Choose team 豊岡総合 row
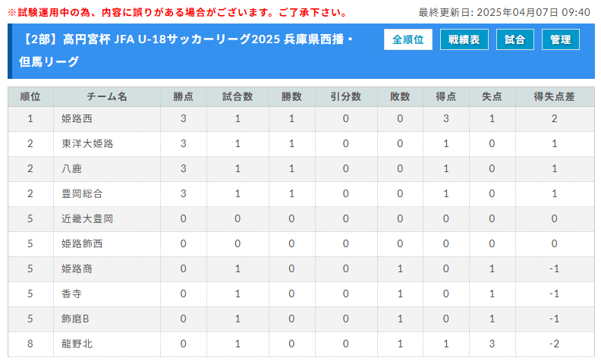The width and height of the screenshot is (601, 364). coord(81,193)
